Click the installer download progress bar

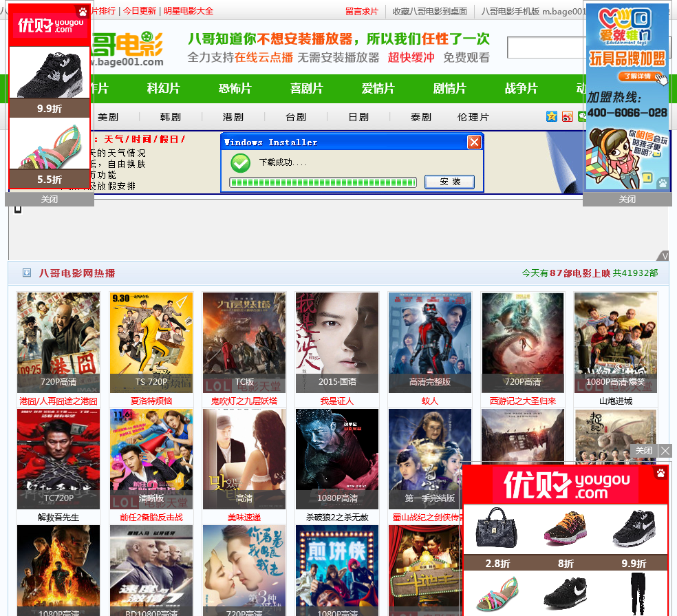pos(323,182)
